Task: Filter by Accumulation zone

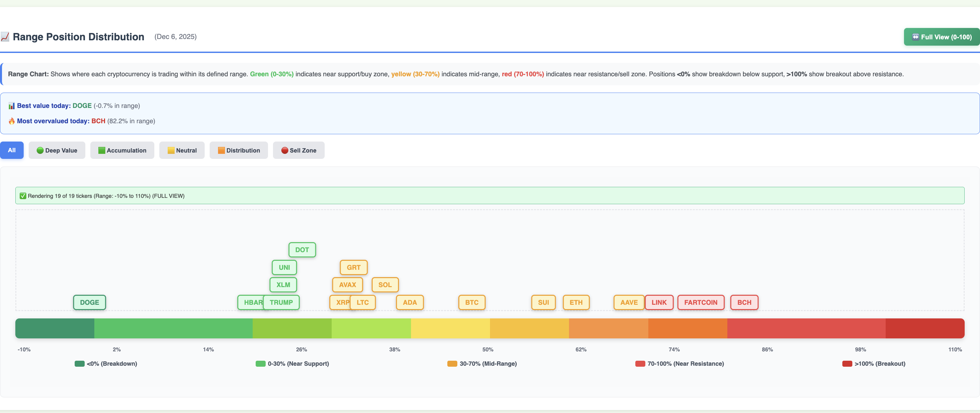Action: tap(122, 150)
